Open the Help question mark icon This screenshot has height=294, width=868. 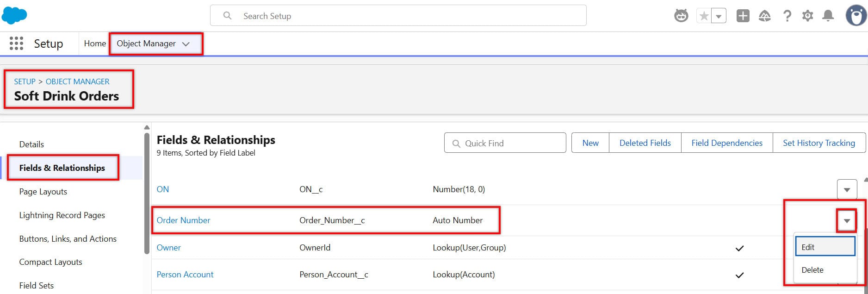click(x=787, y=16)
